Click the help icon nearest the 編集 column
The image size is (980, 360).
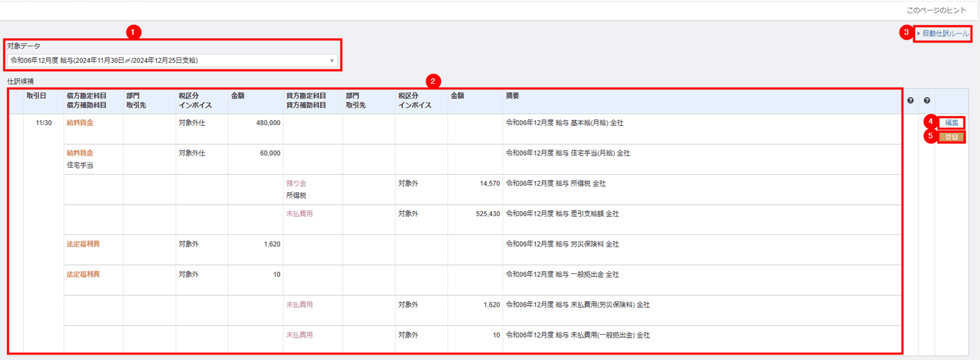(927, 101)
